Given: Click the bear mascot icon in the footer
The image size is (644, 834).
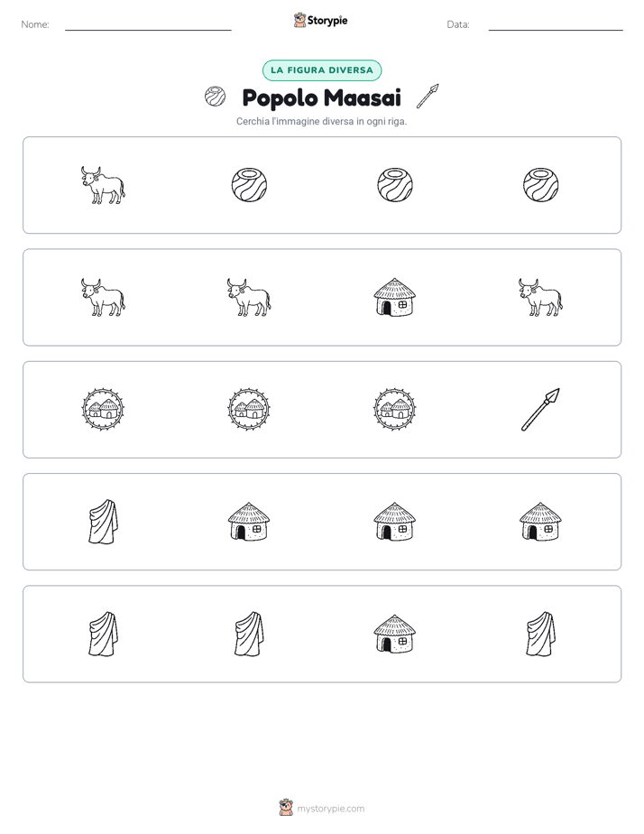Looking at the screenshot, I should click(286, 808).
